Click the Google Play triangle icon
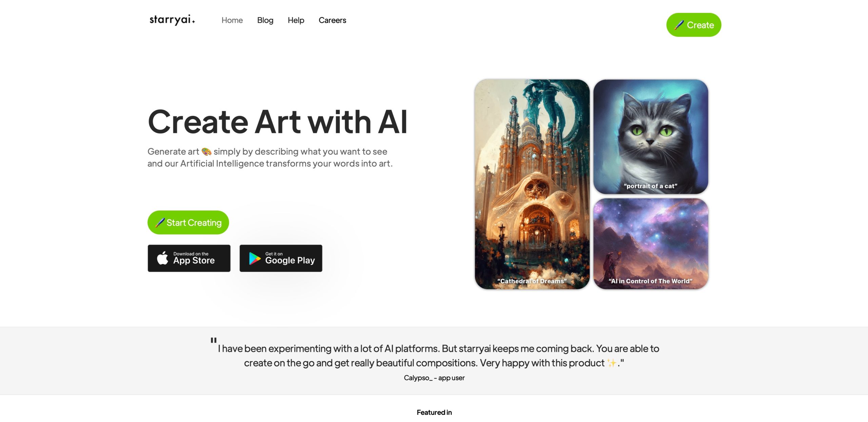The height and width of the screenshot is (422, 868). [255, 258]
